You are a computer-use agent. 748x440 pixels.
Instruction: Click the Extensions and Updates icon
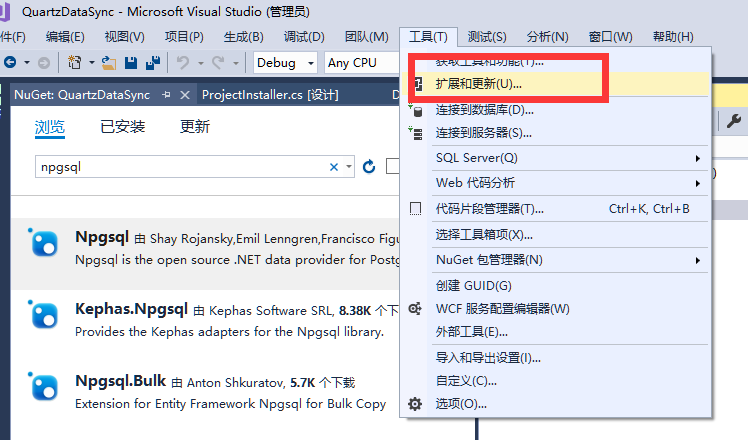tap(418, 84)
